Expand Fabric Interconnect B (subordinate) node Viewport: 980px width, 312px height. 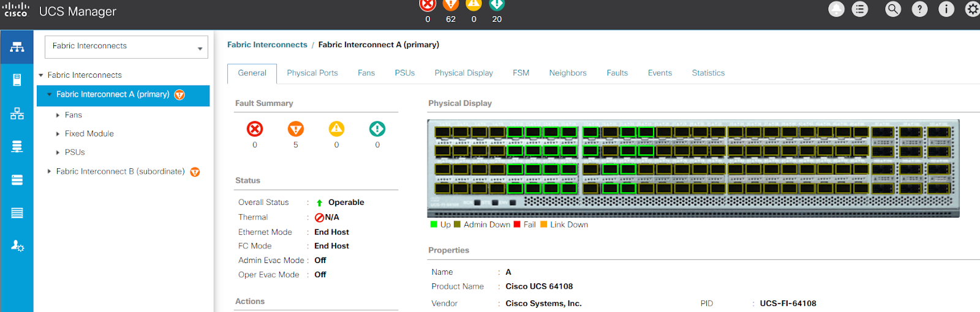[x=49, y=171]
